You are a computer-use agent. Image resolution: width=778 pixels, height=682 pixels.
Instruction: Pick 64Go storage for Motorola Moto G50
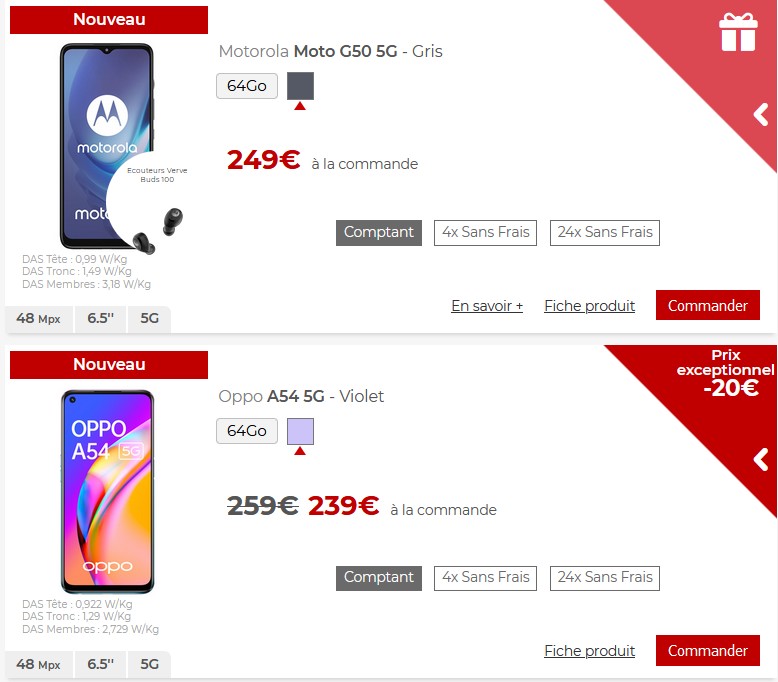[x=247, y=86]
